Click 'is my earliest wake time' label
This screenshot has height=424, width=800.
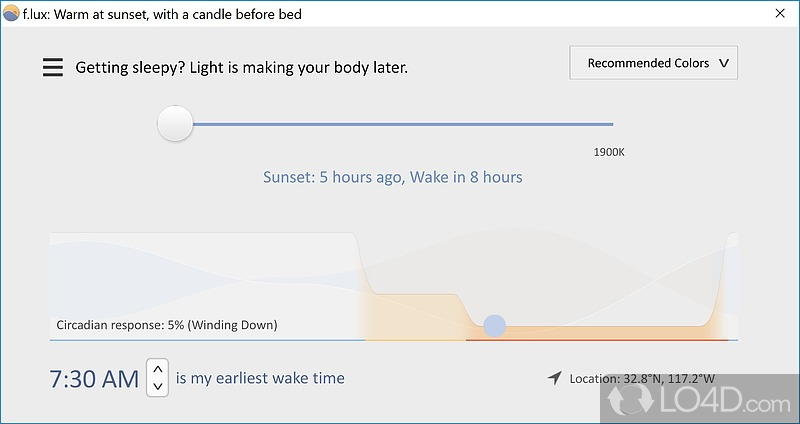click(x=260, y=378)
